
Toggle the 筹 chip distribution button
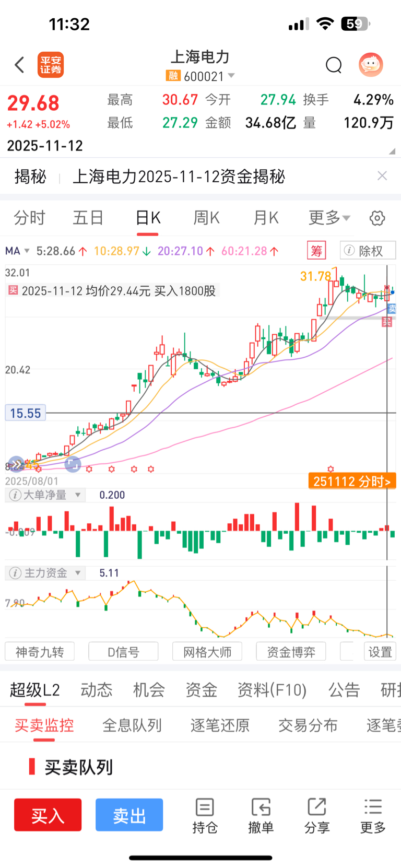click(x=316, y=251)
